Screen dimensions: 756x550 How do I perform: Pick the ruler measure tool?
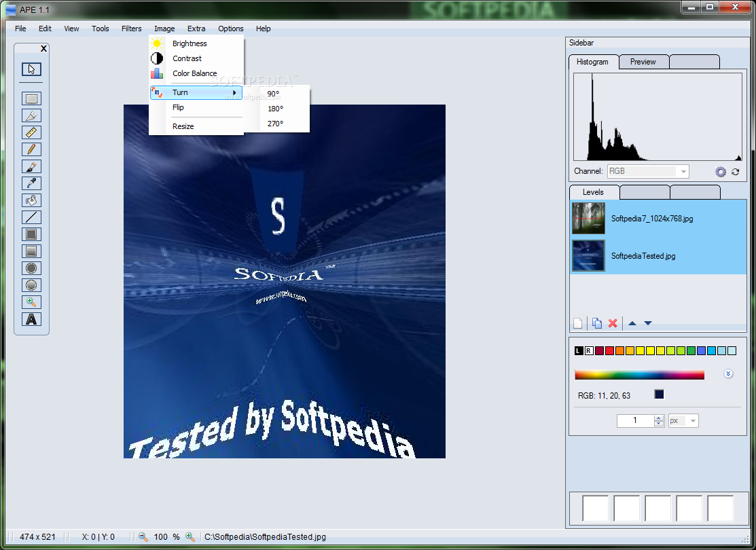(31, 132)
